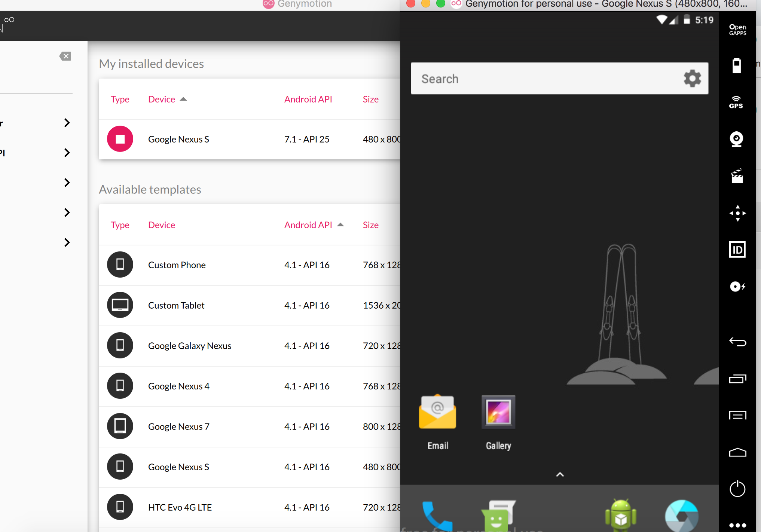Viewport: 761px width, 532px height.
Task: Expand the first sidebar filter chevron
Action: (67, 123)
